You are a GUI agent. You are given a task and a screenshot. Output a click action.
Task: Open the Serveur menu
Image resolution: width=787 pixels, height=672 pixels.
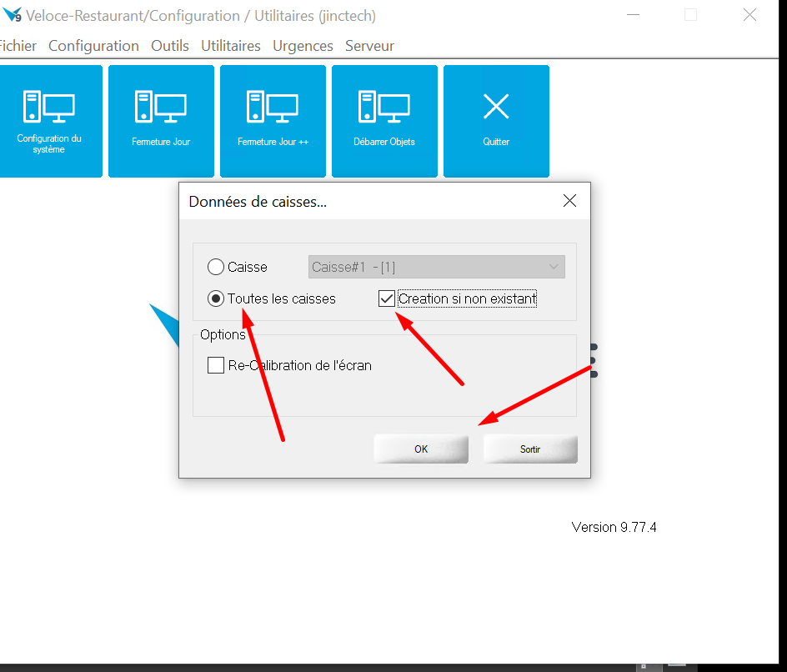(x=369, y=46)
